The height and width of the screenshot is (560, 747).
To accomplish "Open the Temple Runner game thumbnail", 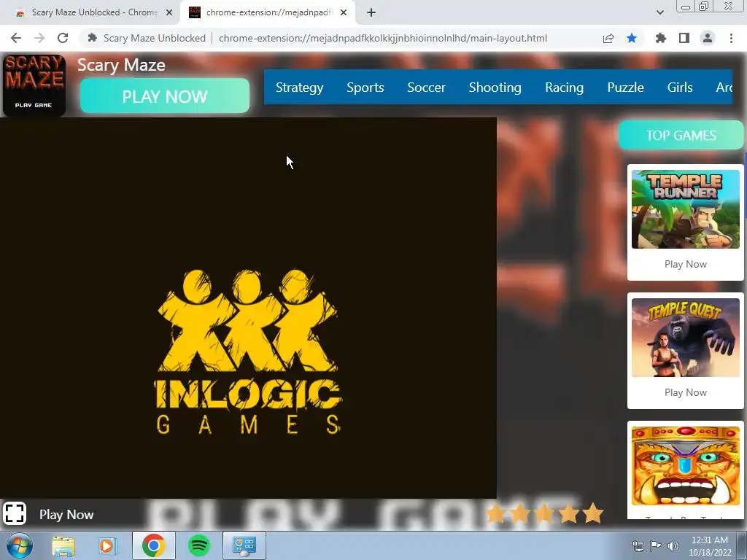I will pos(686,209).
